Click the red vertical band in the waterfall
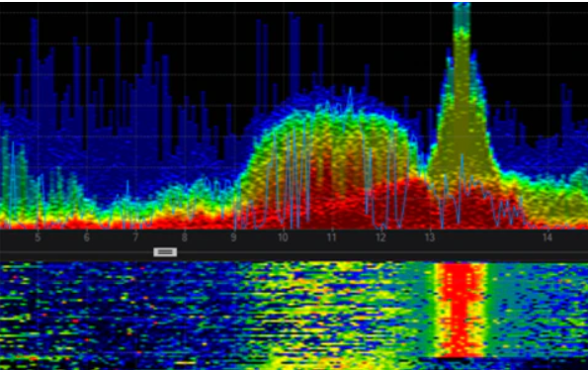This screenshot has height=370, width=588. click(x=461, y=310)
